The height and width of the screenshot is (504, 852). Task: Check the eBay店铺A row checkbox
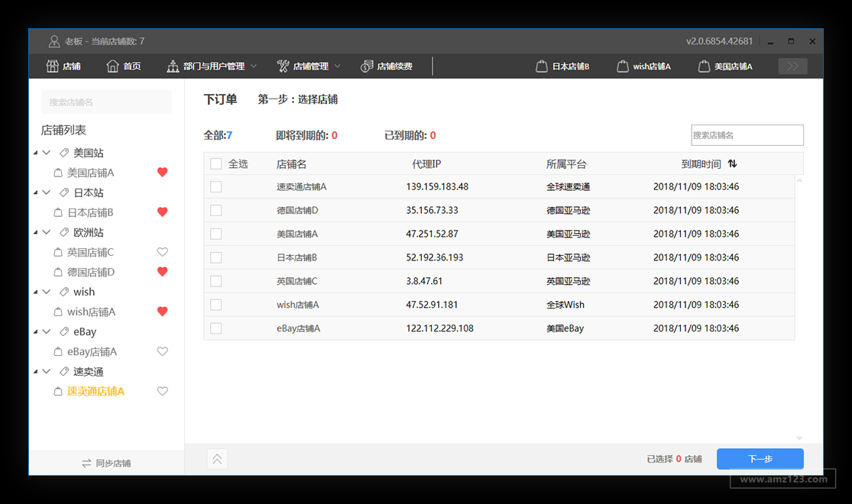(215, 328)
